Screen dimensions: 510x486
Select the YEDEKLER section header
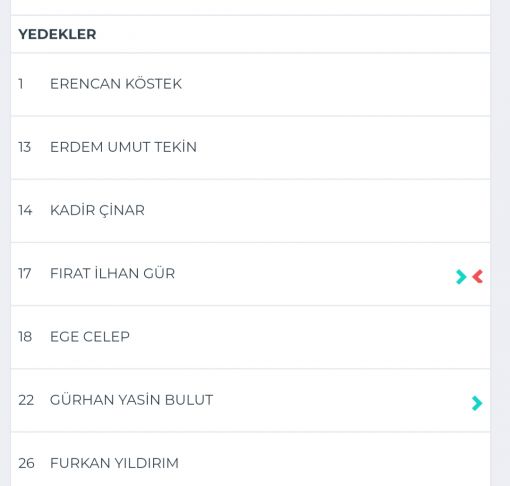57,34
